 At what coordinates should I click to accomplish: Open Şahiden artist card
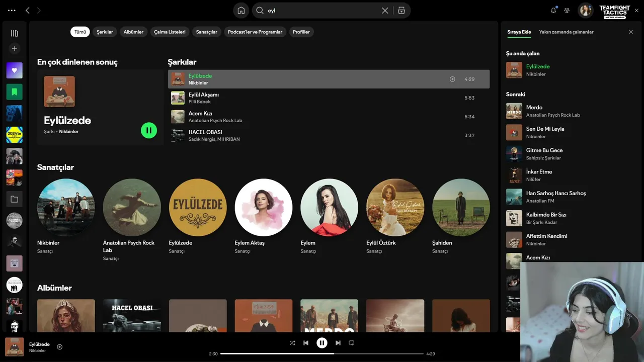[x=461, y=216]
